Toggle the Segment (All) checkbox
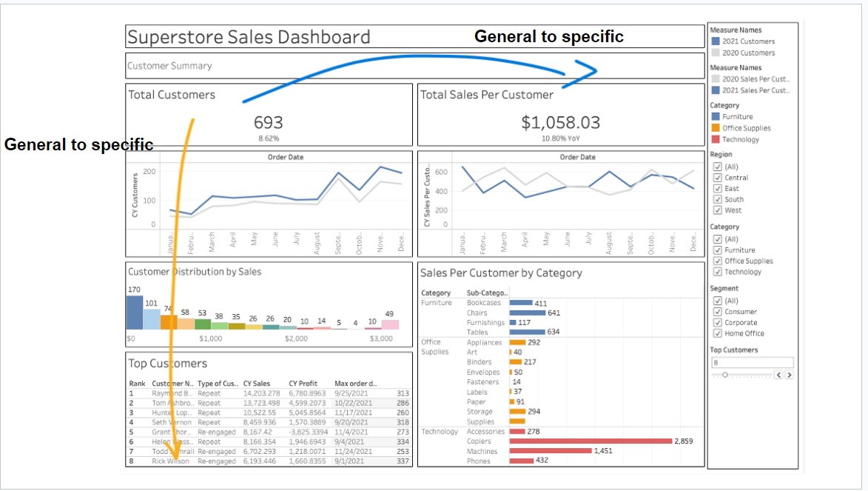The width and height of the screenshot is (868, 491). (x=718, y=301)
